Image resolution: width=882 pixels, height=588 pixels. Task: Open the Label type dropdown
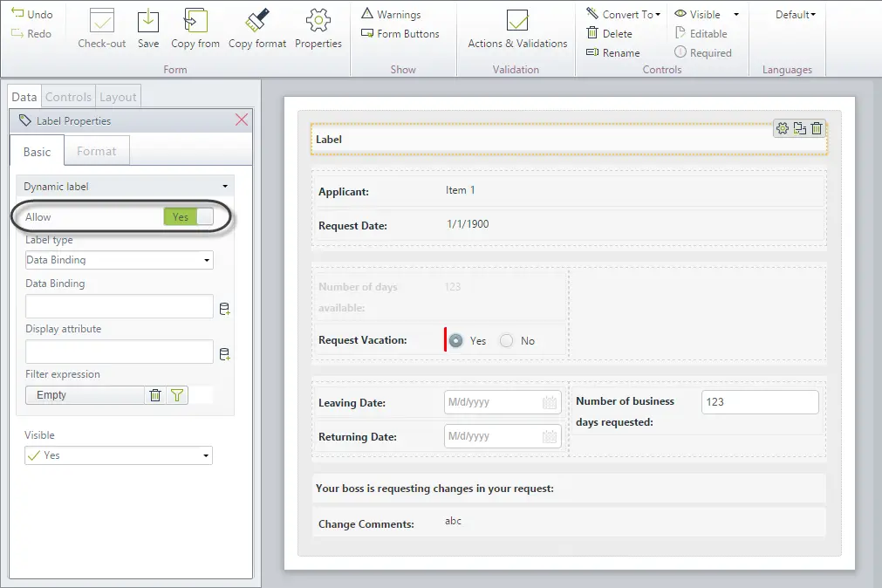coord(120,260)
